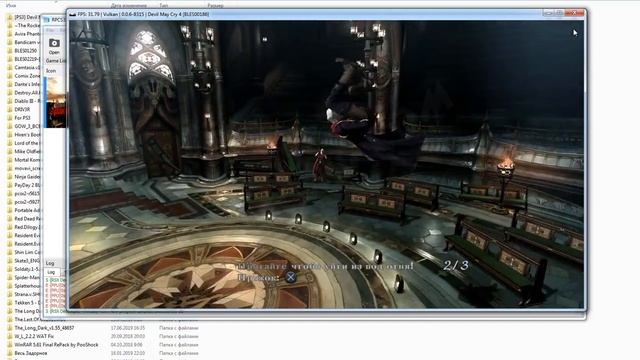The image size is (640, 360).
Task: Select the The_Long_Dark_v1.55_48657 folder
Action: pyautogui.click(x=44, y=328)
